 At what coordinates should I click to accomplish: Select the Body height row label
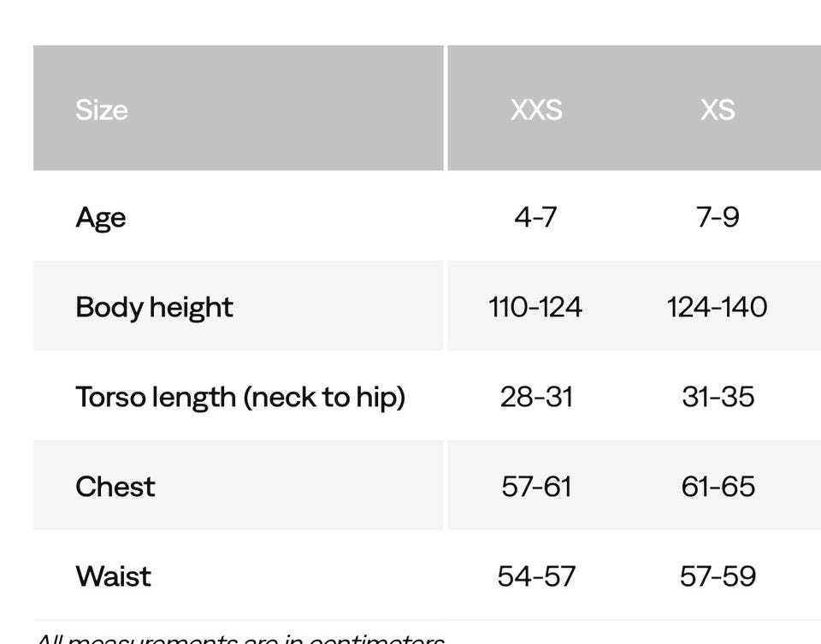point(154,307)
